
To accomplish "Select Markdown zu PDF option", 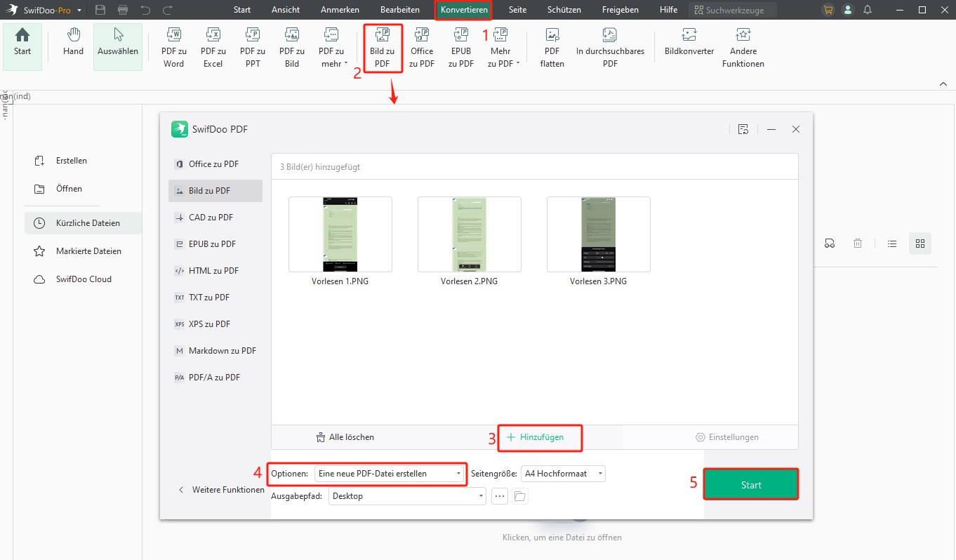I will tap(215, 351).
